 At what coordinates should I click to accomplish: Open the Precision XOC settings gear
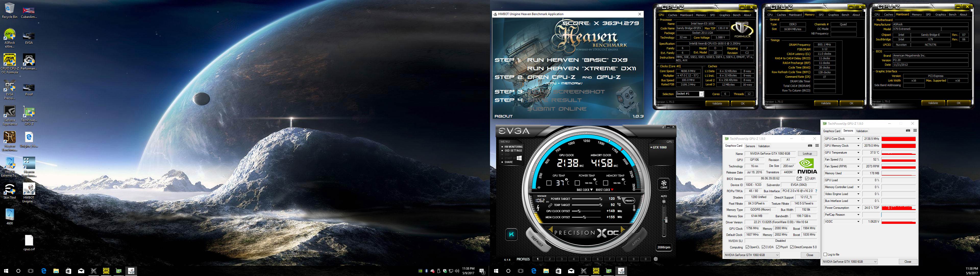655,259
